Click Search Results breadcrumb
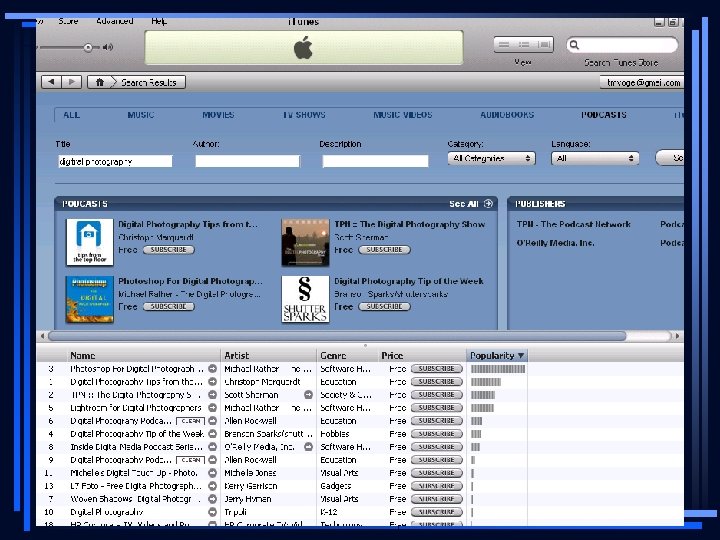This screenshot has width=720, height=540. (149, 83)
